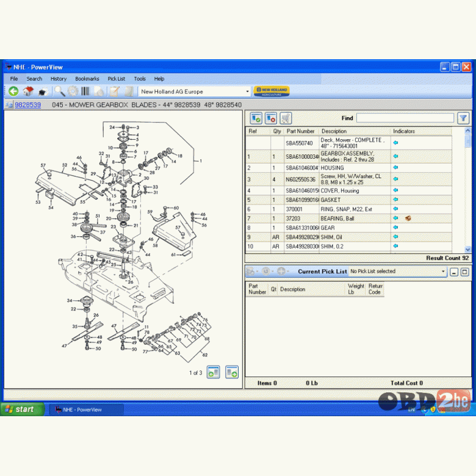Open the File menu
This screenshot has height=476, width=476.
(x=14, y=79)
